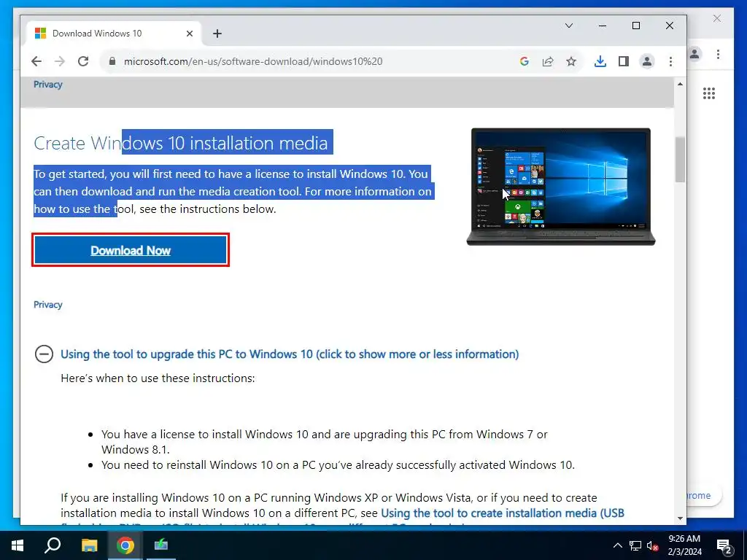Collapse the upgrade instructions with minus icon
Screen dimensions: 747x560
coord(44,354)
